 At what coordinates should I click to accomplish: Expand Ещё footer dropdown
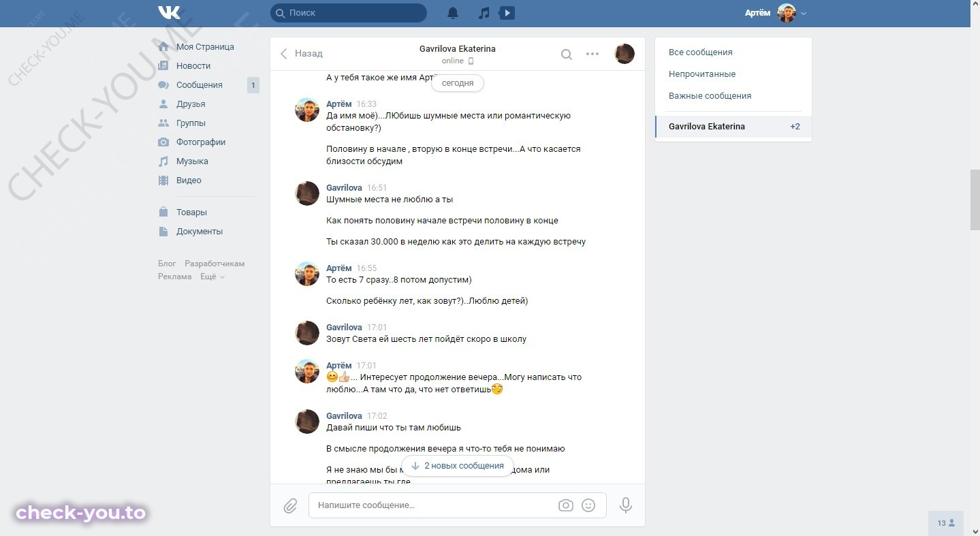212,277
